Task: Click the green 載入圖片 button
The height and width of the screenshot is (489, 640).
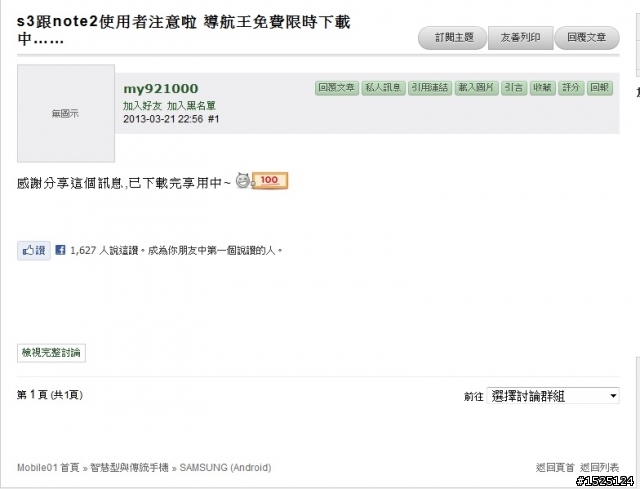Action: (476, 88)
